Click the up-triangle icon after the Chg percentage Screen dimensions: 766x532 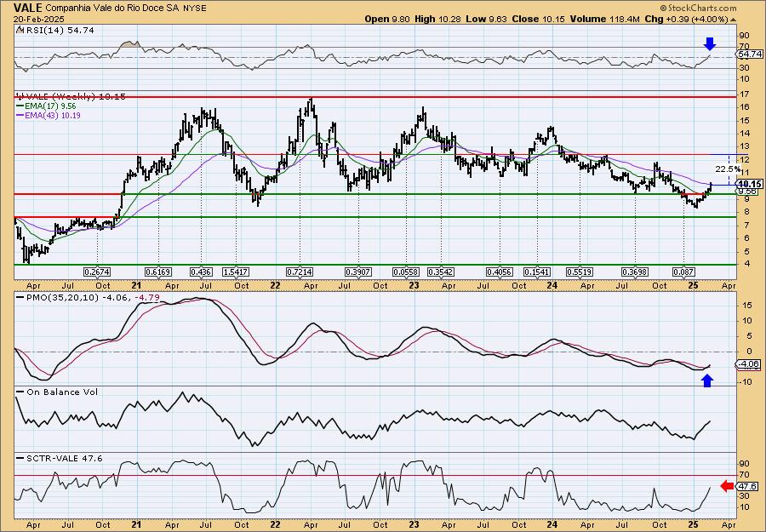733,19
